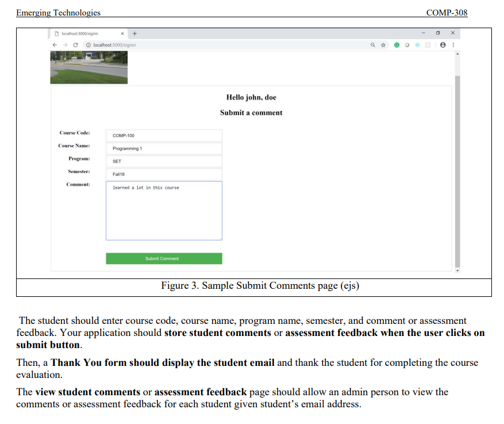Reload the page with the refresh icon
Image resolution: width=504 pixels, height=424 pixels.
[75, 45]
